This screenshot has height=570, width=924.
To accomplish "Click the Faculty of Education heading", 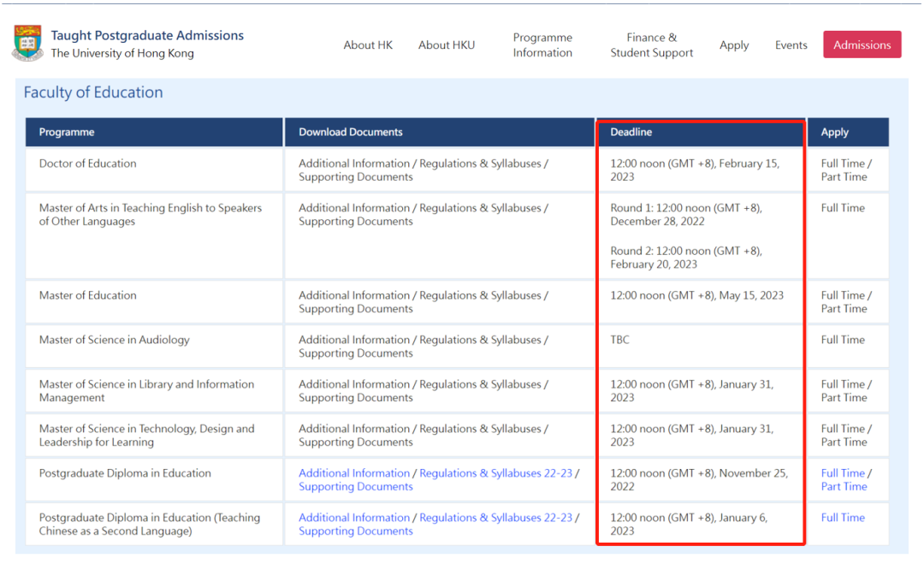I will 93,92.
